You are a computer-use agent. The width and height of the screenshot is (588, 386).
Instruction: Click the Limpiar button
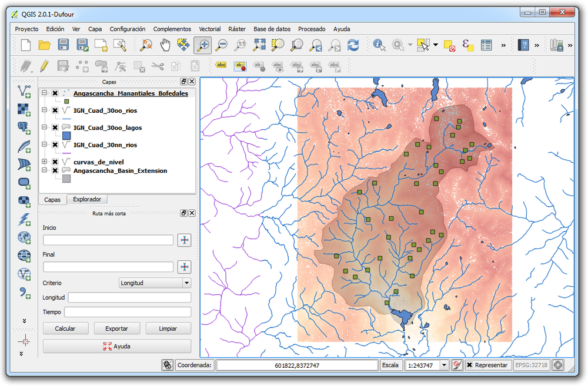(x=168, y=328)
